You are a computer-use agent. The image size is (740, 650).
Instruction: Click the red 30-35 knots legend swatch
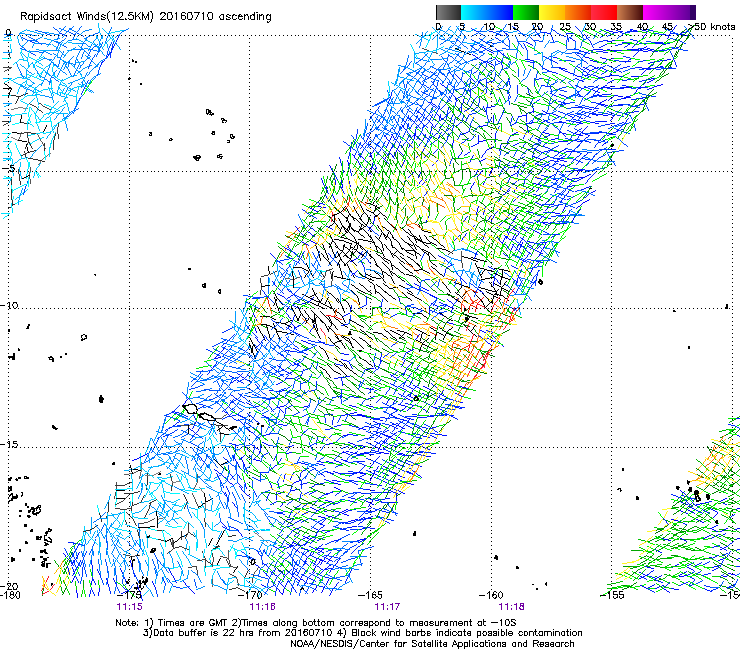click(x=604, y=12)
